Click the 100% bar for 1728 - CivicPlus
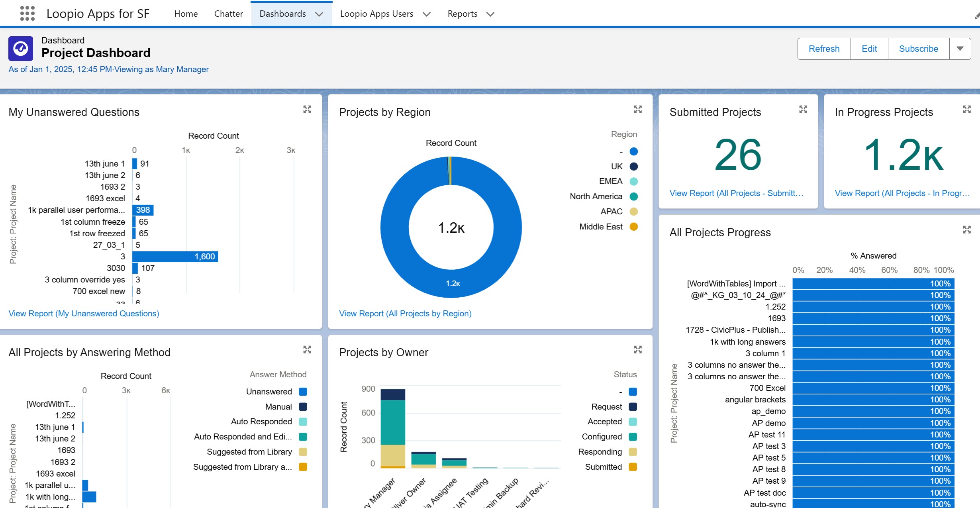This screenshot has height=508, width=980. coord(873,330)
